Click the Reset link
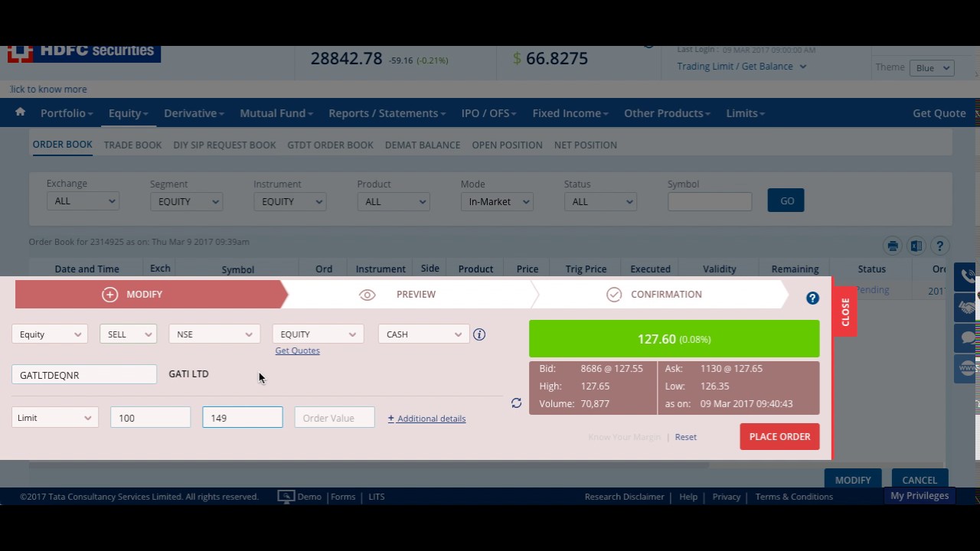The height and width of the screenshot is (551, 980). [x=685, y=437]
